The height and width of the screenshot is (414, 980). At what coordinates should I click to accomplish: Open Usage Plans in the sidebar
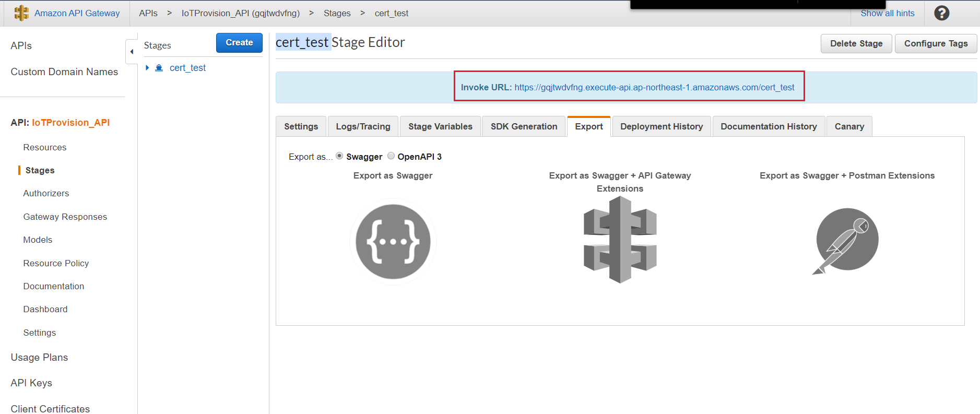[39, 357]
